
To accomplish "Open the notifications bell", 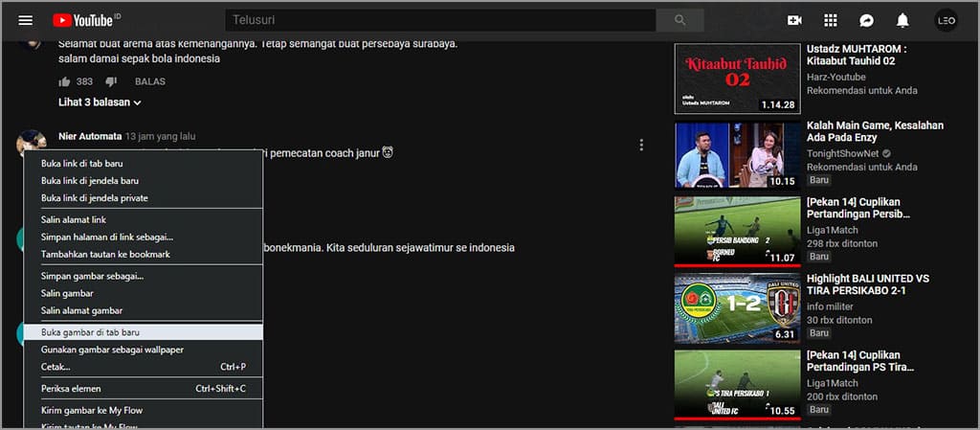I will [x=902, y=20].
